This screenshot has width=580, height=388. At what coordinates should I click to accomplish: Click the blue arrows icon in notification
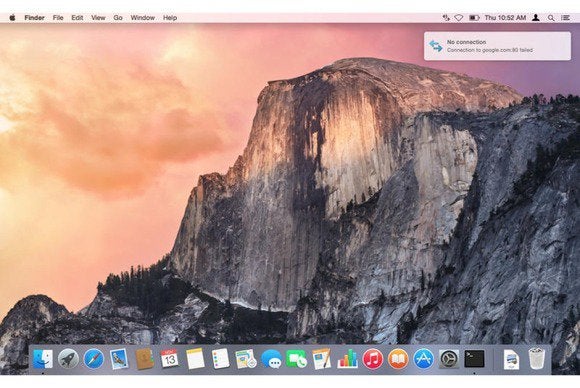(436, 46)
